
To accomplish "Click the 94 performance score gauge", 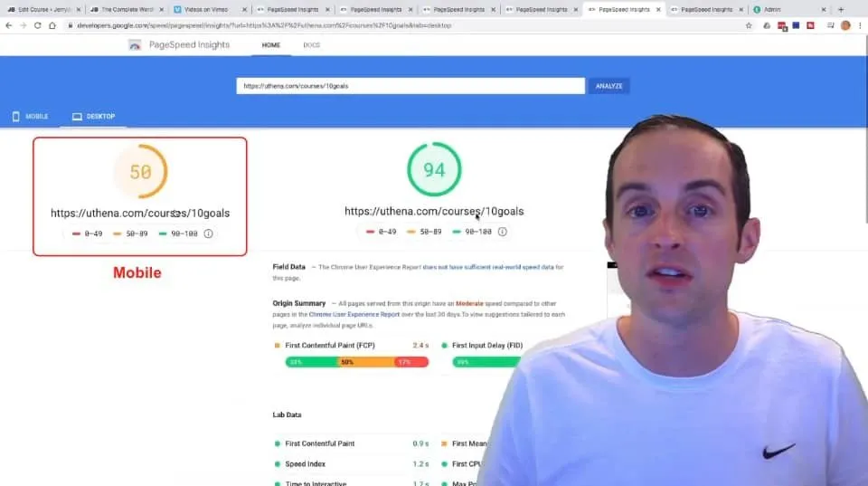I will (x=434, y=169).
